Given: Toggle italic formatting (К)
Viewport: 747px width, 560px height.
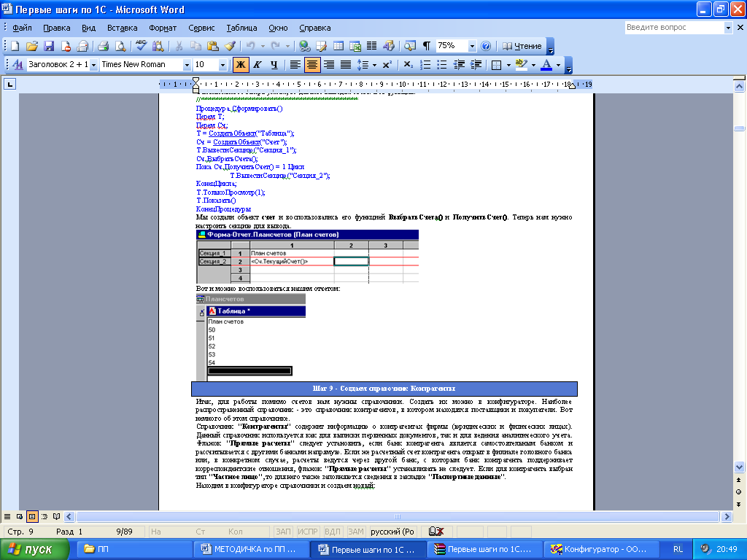Looking at the screenshot, I should point(258,65).
